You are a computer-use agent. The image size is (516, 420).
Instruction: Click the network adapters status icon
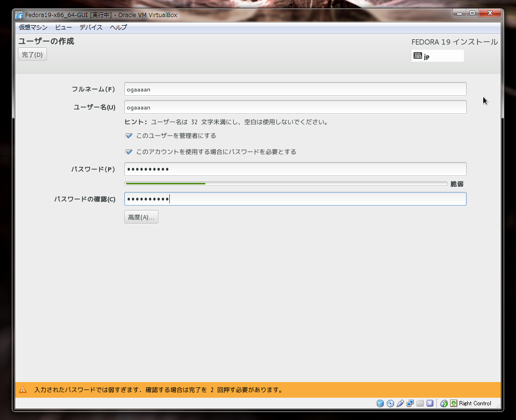point(410,403)
